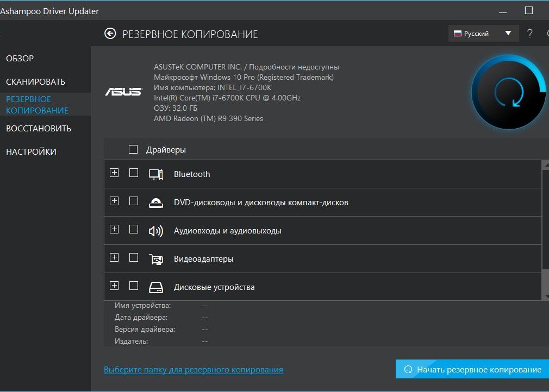Click the DVD drive icon
Viewport: 549px width, 392px height.
pyautogui.click(x=156, y=203)
